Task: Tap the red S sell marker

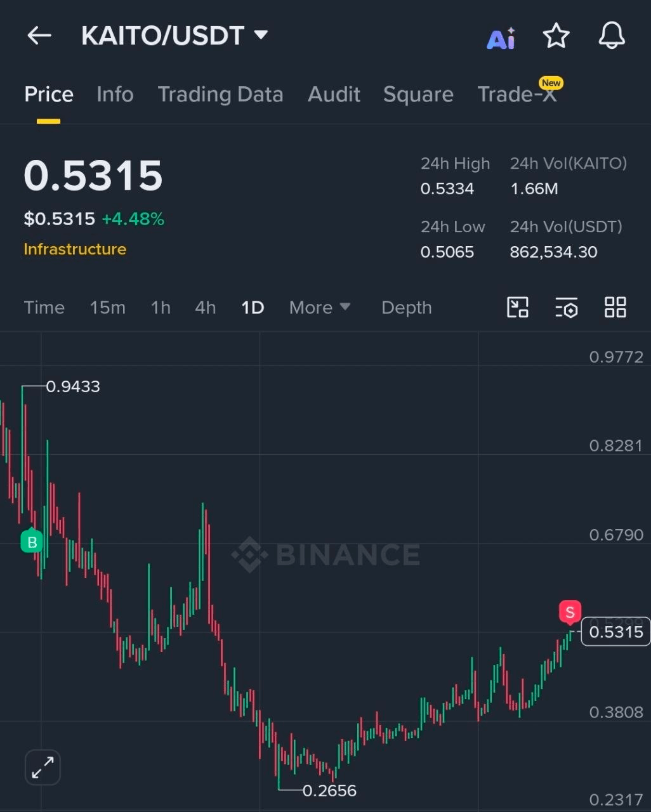Action: (570, 612)
